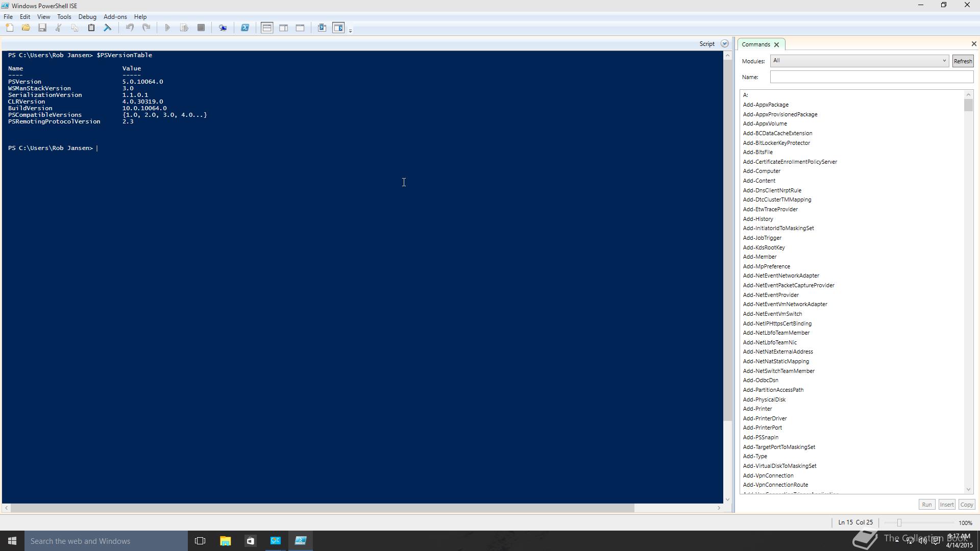
Task: Select Add-Member command
Action: click(x=759, y=257)
